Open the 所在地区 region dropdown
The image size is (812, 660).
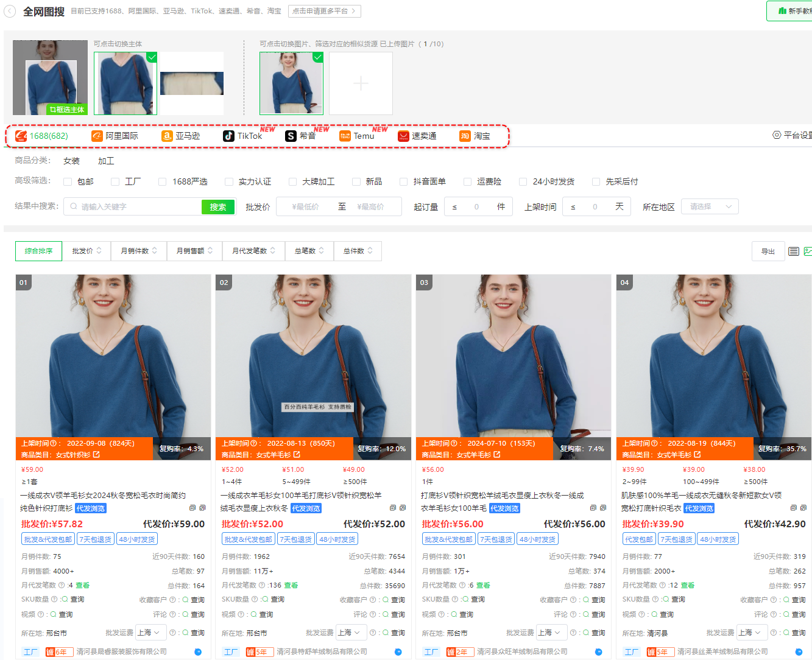pos(709,206)
